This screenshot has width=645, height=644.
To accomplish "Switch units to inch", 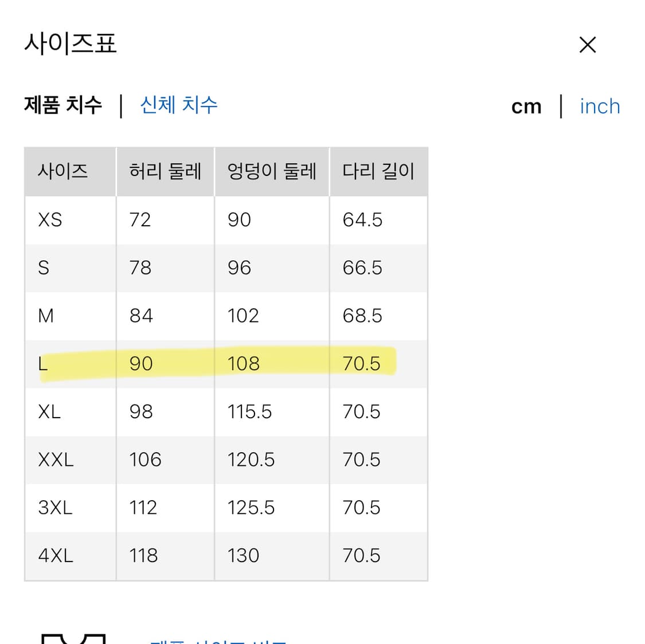I will [x=600, y=106].
